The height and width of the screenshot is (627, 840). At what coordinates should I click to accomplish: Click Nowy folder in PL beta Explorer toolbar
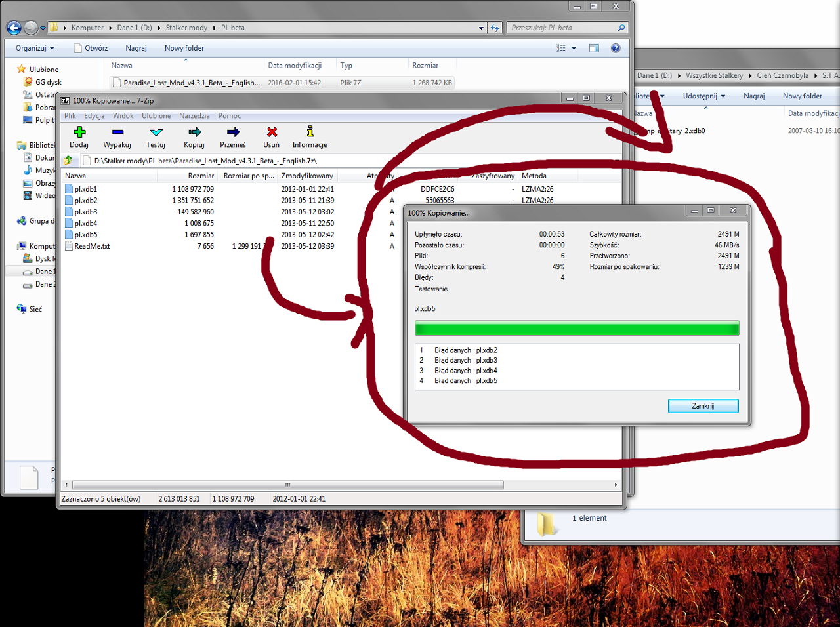pos(184,48)
